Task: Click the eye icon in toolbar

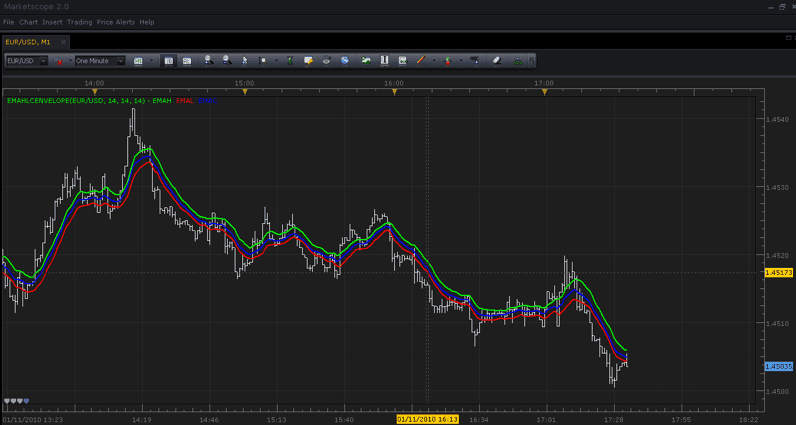Action: point(326,61)
